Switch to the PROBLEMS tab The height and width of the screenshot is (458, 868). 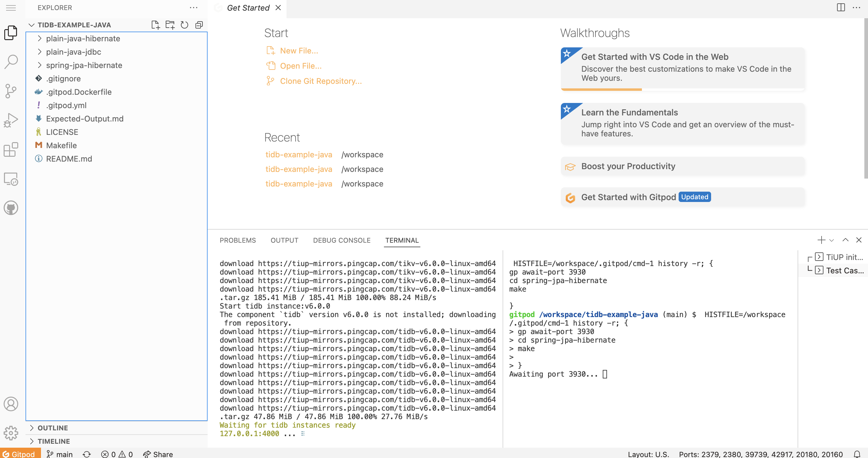click(238, 241)
